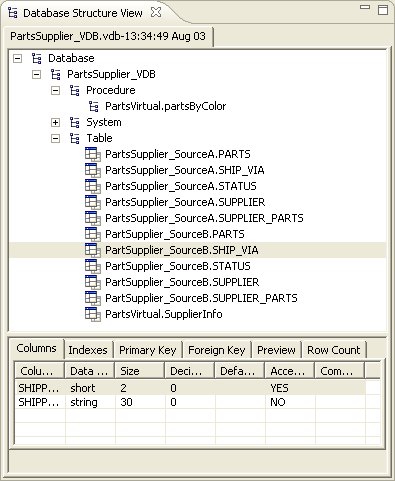The width and height of the screenshot is (395, 481).
Task: Click the 'YES' accepts-null cell
Action: click(279, 388)
